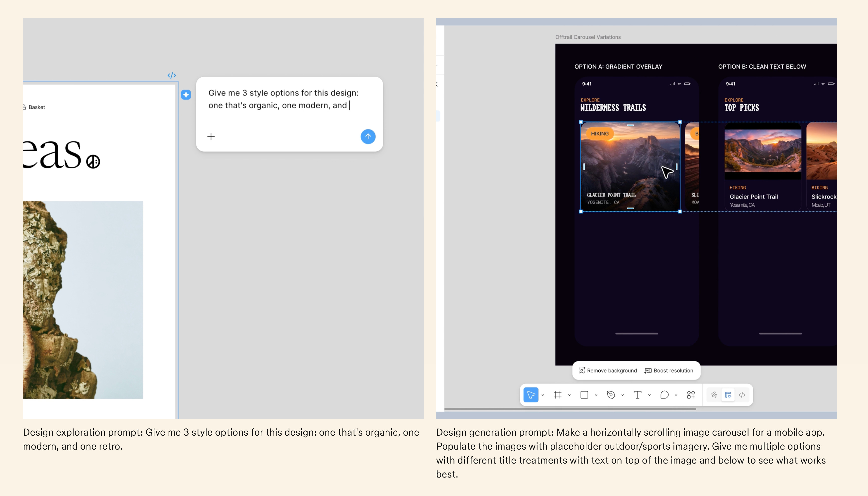Click the Boost resolution HD icon
This screenshot has width=868, height=496.
coord(648,371)
